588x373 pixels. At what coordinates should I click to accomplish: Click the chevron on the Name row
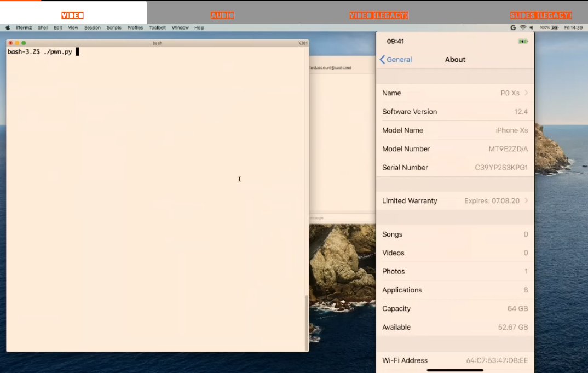[526, 93]
